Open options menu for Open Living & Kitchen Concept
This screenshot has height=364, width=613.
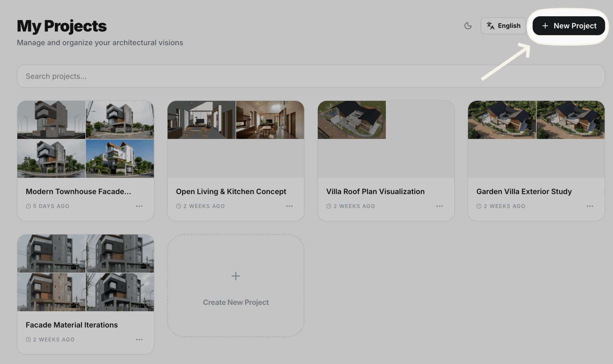pos(289,206)
